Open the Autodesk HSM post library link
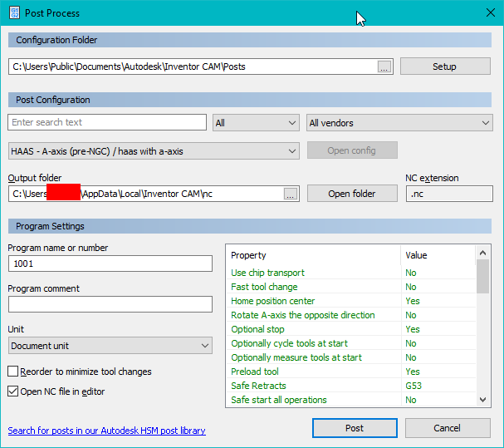Image resolution: width=504 pixels, height=448 pixels. (107, 431)
